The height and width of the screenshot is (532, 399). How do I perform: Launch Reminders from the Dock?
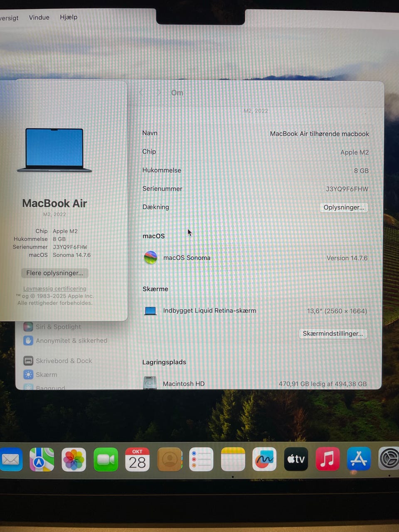(x=201, y=459)
